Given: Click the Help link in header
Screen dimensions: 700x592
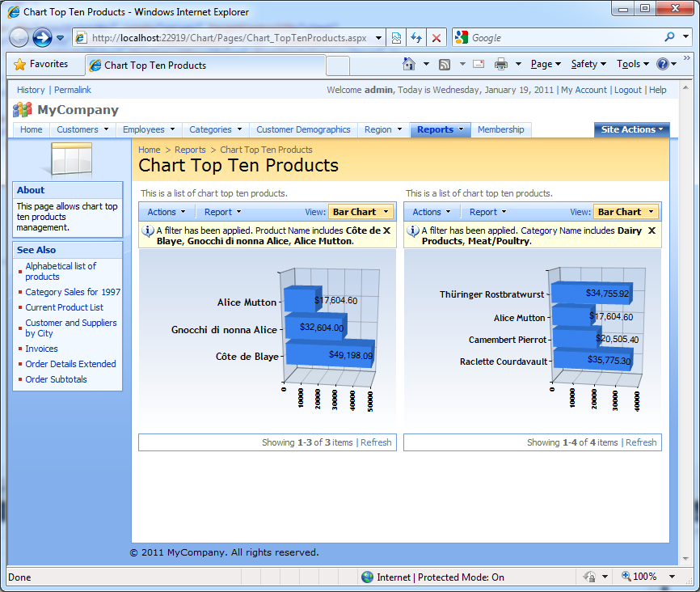Looking at the screenshot, I should 658,90.
